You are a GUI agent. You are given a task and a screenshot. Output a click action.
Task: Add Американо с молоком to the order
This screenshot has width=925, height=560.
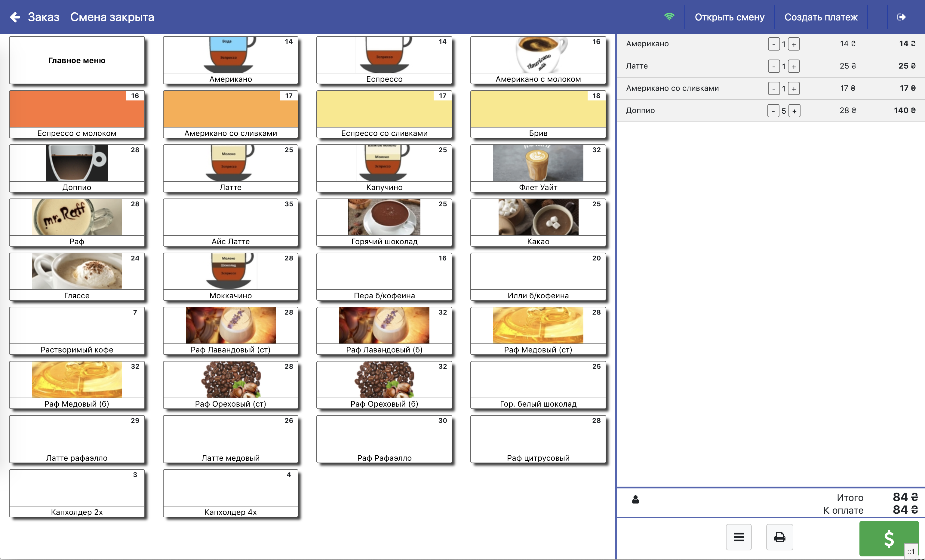point(538,60)
